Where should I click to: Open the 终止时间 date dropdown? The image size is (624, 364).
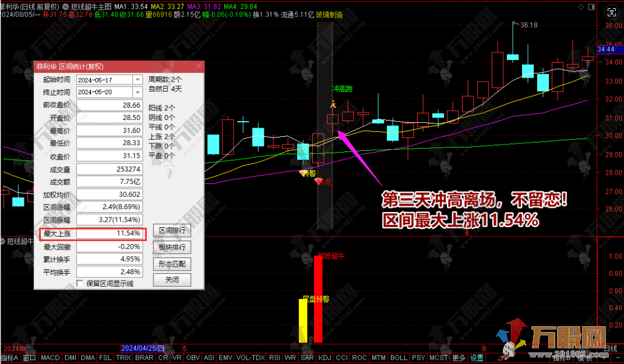138,92
